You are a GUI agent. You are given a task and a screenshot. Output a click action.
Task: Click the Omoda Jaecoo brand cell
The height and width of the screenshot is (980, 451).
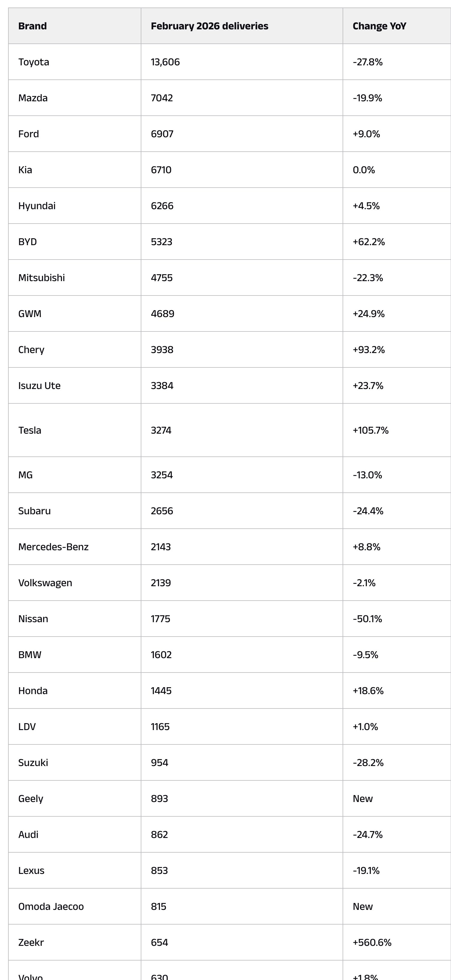click(x=51, y=907)
